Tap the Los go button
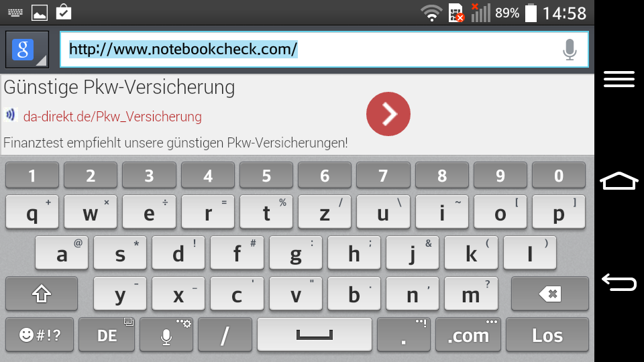The image size is (644, 362). coord(547,335)
